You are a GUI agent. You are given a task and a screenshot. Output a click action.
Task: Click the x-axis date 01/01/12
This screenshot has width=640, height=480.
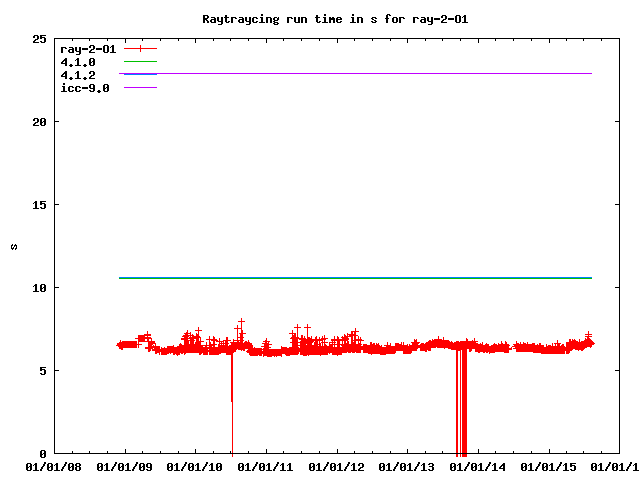click(x=337, y=466)
